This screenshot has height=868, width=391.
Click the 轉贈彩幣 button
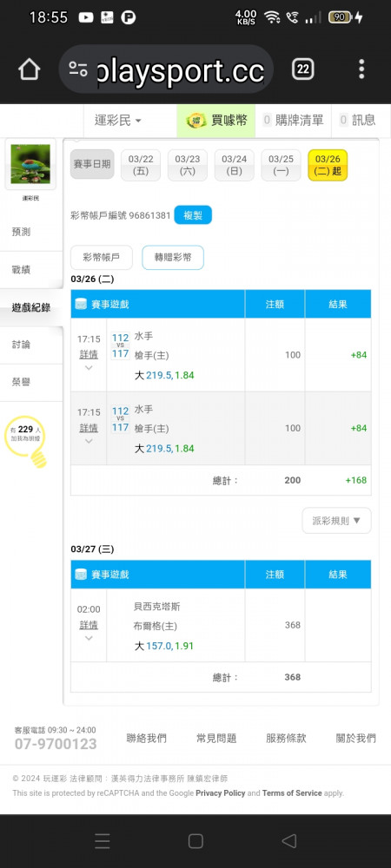173,258
